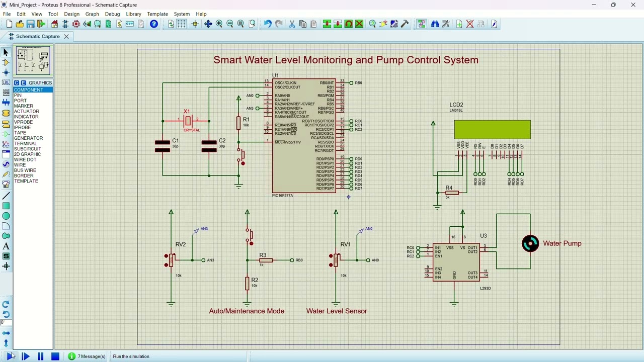Step the simulation frame by frame
The width and height of the screenshot is (644, 362).
point(25,356)
